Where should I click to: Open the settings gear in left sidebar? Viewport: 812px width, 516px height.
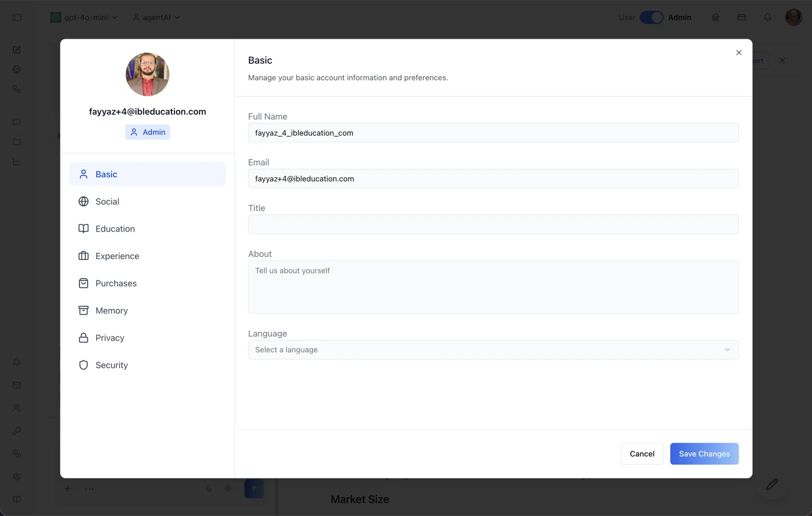17,476
